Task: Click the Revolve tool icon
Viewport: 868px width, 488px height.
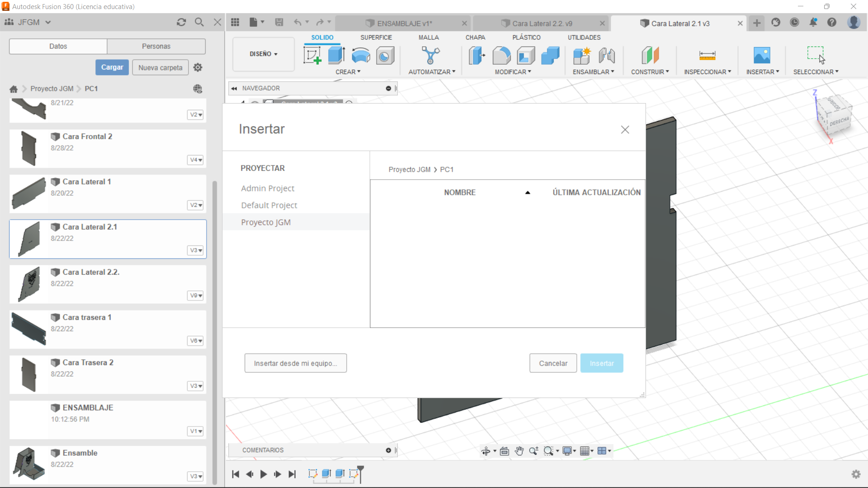Action: [x=361, y=56]
